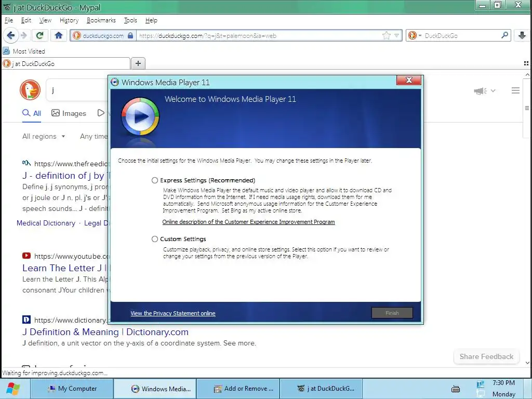Open the History menu
The image size is (532, 399).
point(69,20)
